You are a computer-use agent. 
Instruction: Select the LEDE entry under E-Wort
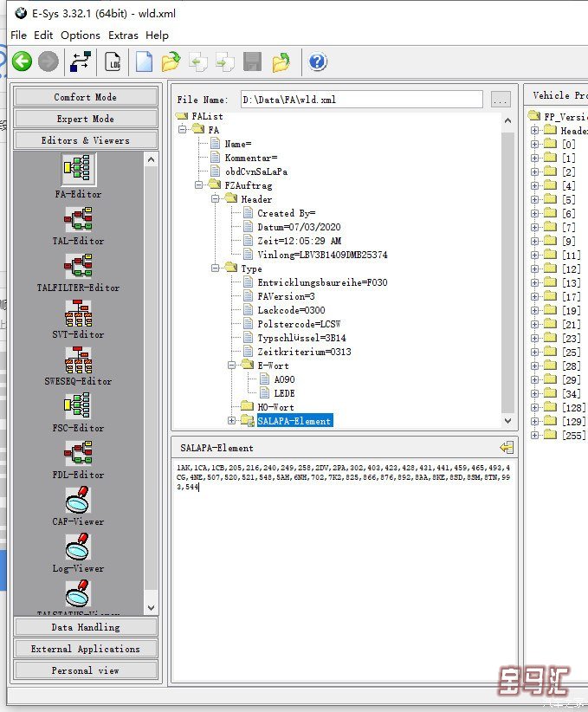(284, 393)
